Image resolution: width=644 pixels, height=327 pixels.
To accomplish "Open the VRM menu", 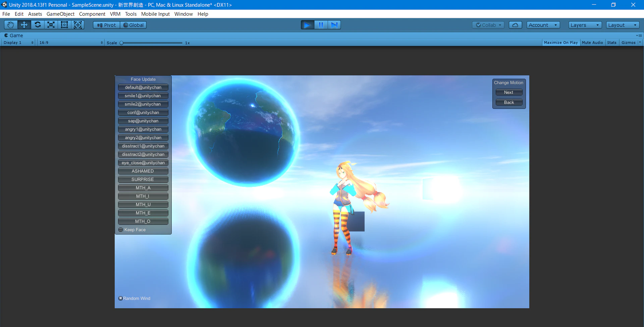I will coord(115,14).
